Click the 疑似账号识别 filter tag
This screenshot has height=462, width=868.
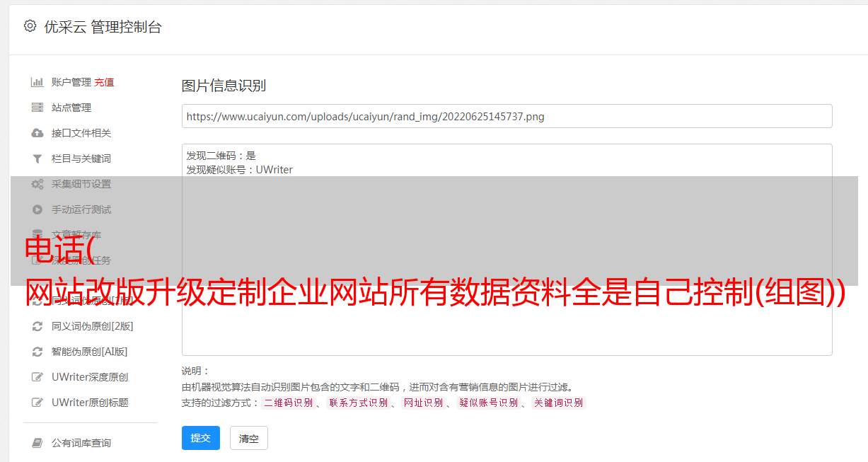click(489, 403)
